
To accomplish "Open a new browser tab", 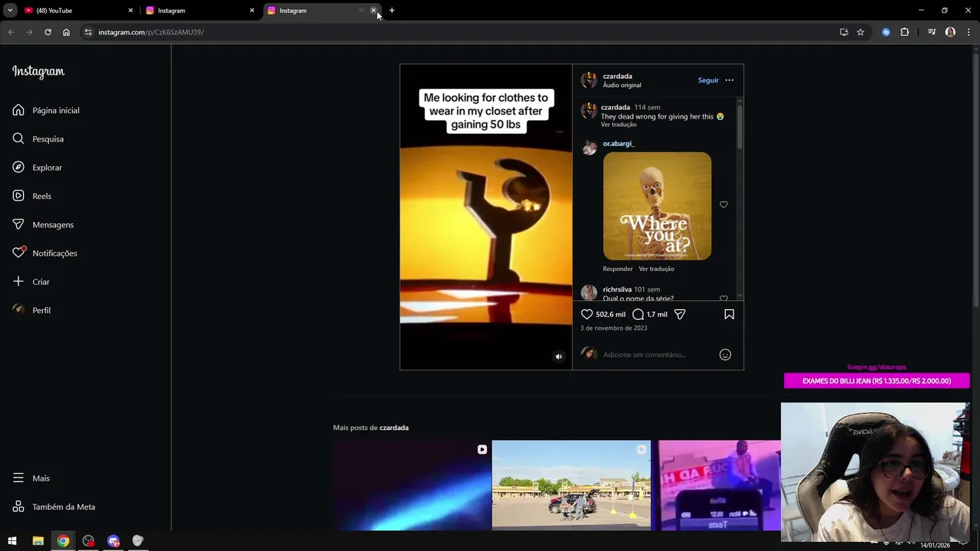I will click(x=392, y=11).
